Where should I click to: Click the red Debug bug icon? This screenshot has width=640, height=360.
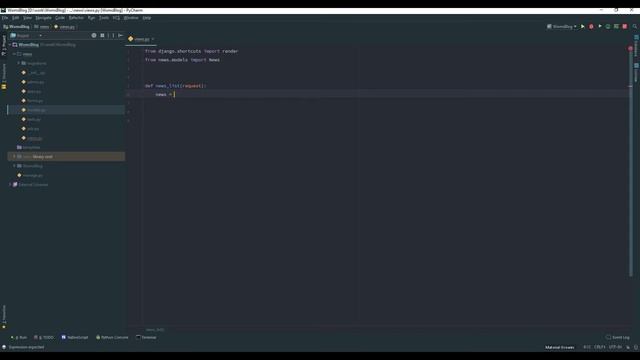[591, 27]
